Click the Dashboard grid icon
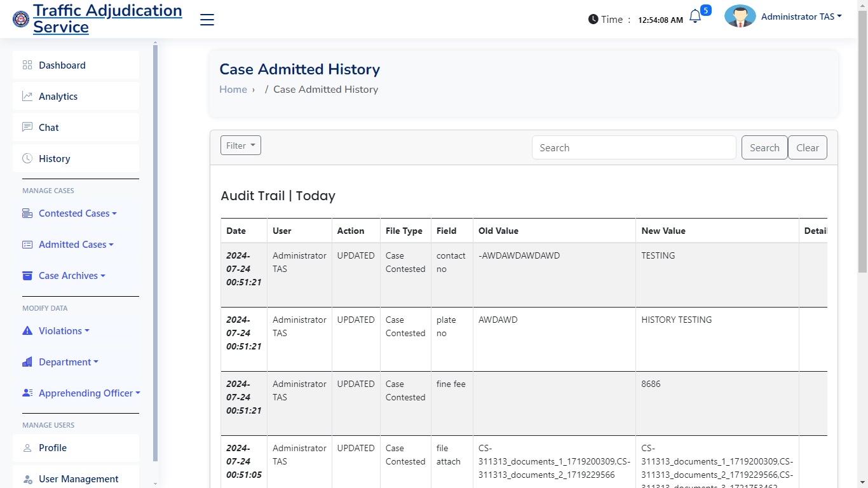Viewport: 868px width, 488px height. (27, 65)
